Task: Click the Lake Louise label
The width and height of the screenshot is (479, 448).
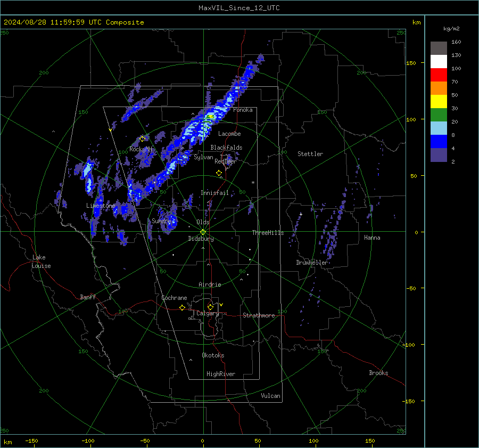Action: [41, 262]
